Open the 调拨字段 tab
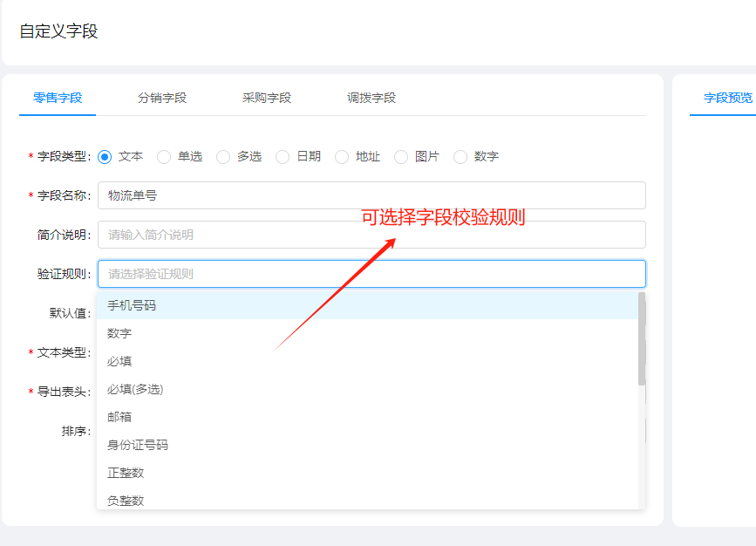Image resolution: width=756 pixels, height=546 pixels. [371, 98]
